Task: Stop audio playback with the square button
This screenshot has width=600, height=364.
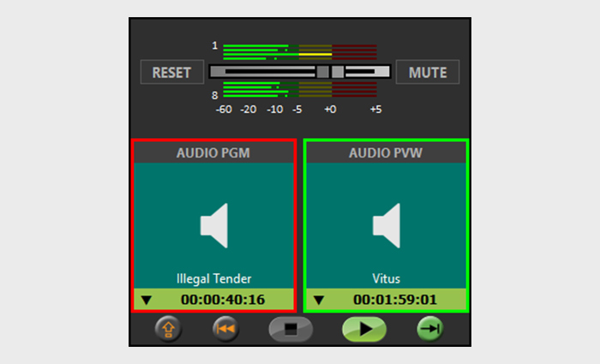Action: [x=291, y=330]
